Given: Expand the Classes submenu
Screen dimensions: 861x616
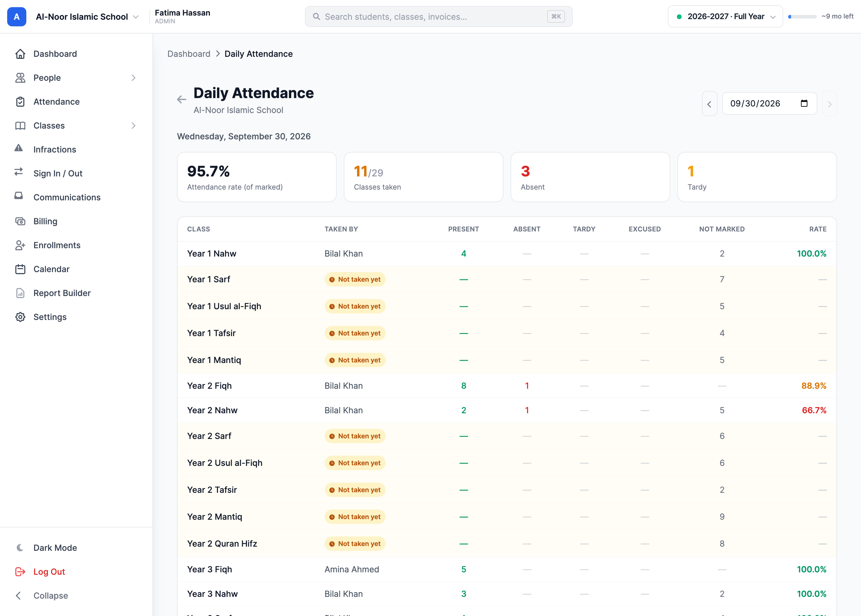Looking at the screenshot, I should pyautogui.click(x=133, y=126).
